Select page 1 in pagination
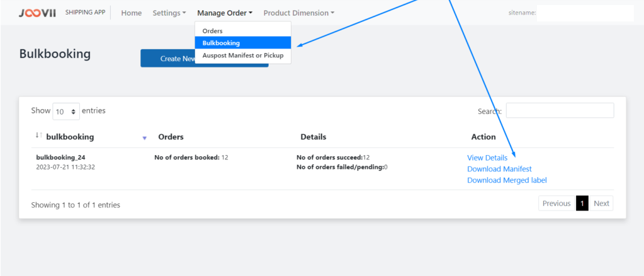This screenshot has width=644, height=276. point(582,203)
